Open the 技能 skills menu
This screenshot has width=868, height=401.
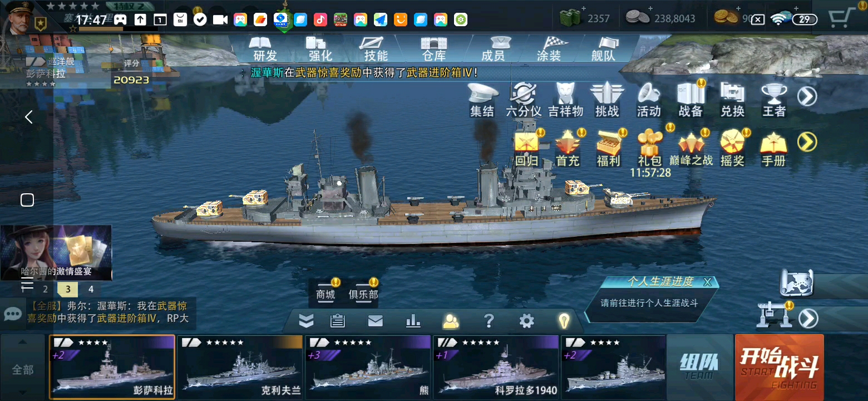coord(376,49)
